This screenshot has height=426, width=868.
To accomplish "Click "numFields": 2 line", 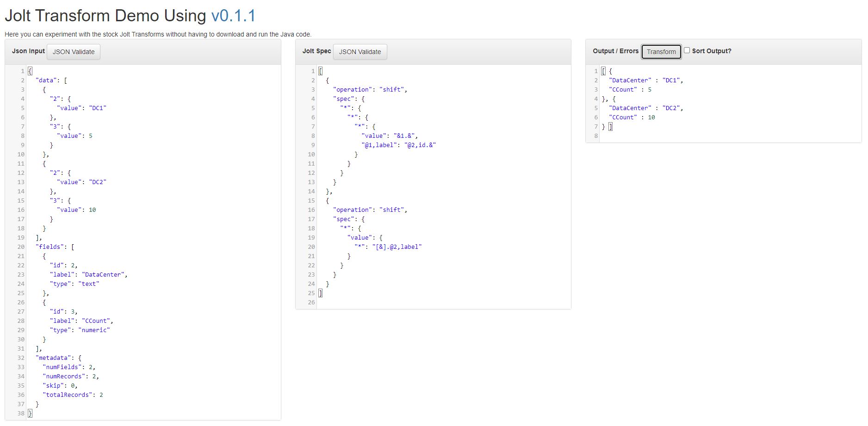I will [x=69, y=367].
